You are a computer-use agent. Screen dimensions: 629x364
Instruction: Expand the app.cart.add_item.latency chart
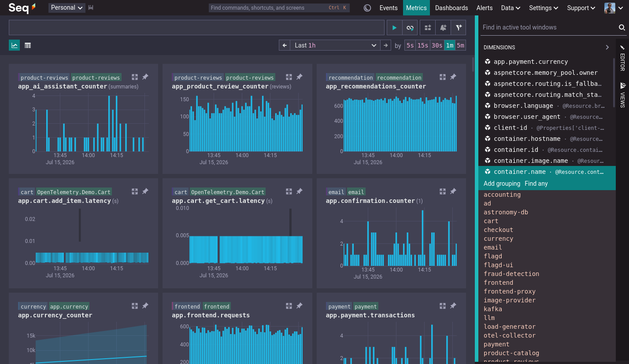135,191
